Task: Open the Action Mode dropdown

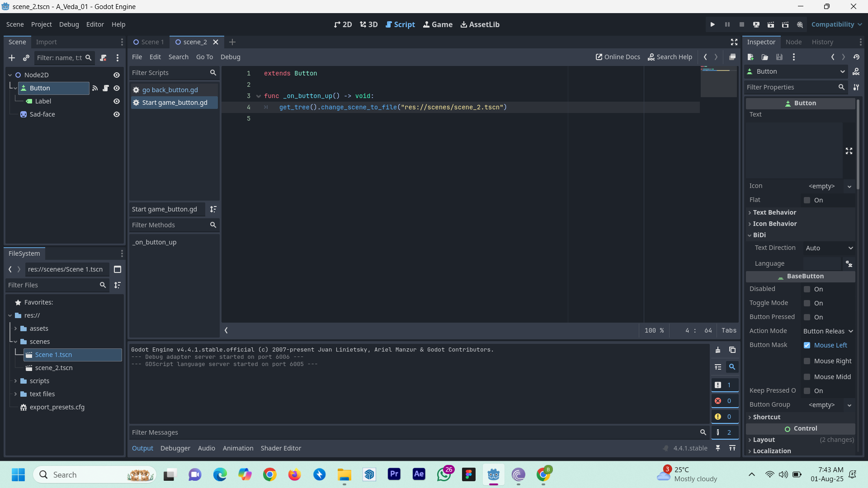Action: 828,331
